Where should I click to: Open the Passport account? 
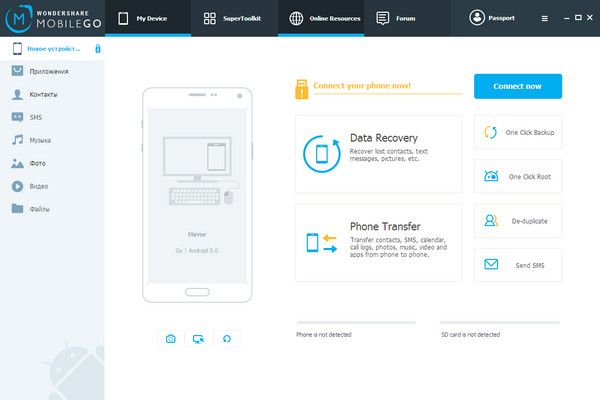pyautogui.click(x=492, y=18)
